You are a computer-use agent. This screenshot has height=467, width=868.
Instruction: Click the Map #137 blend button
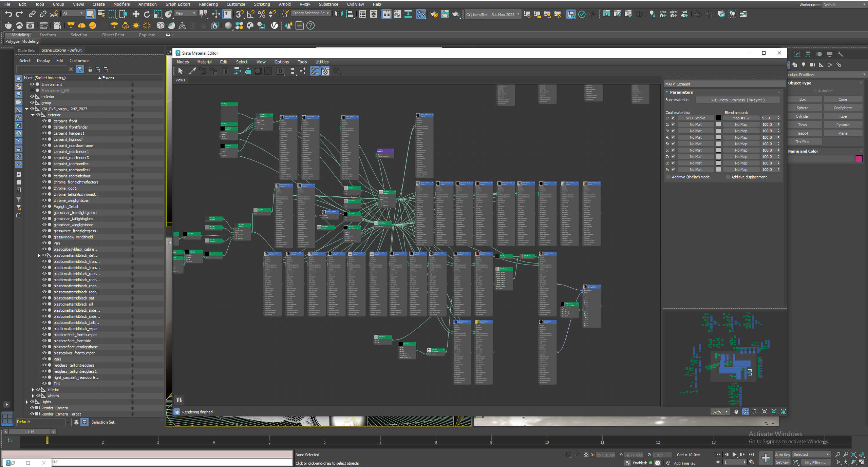741,118
